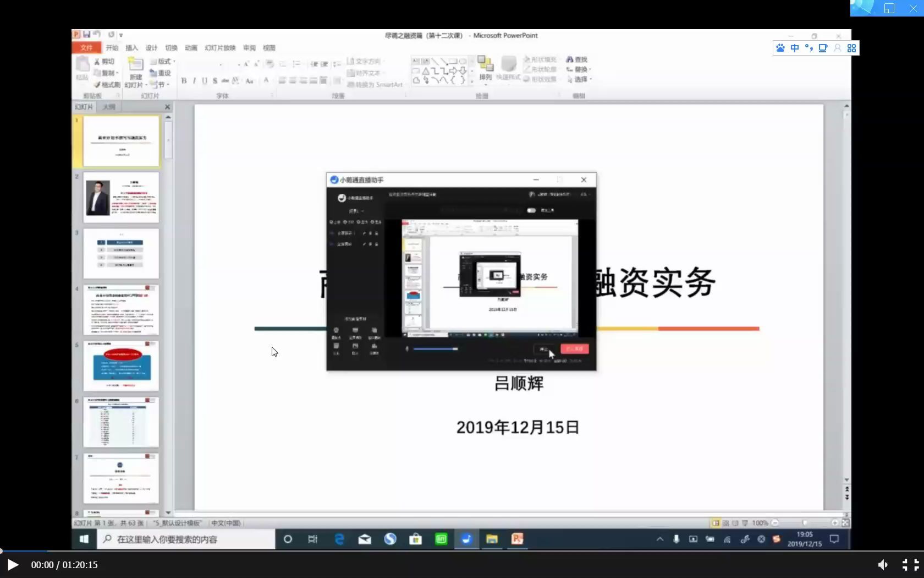Open the 版式 layout dropdown
Screen dimensions: 924x578
(162, 61)
